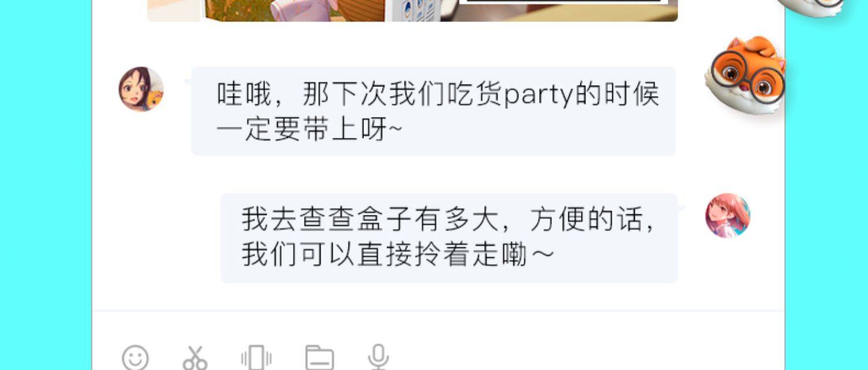The width and height of the screenshot is (868, 370).
Task: Select the scissors screenshot tool
Action: click(195, 358)
